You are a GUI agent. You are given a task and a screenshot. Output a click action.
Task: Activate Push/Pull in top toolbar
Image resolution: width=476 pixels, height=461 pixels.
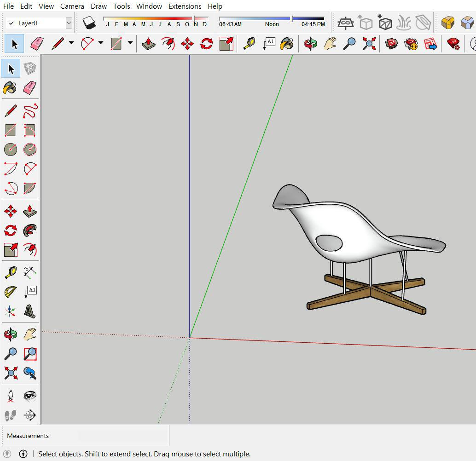[148, 44]
